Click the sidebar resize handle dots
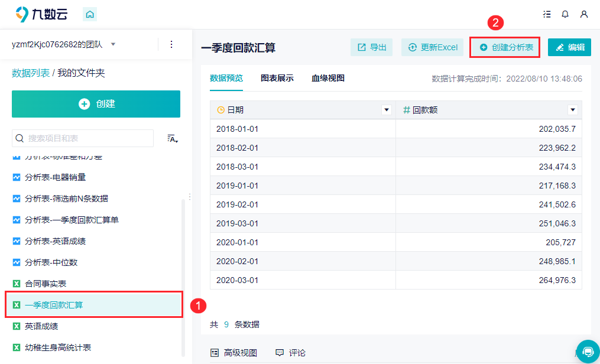The width and height of the screenshot is (600, 364). click(190, 197)
